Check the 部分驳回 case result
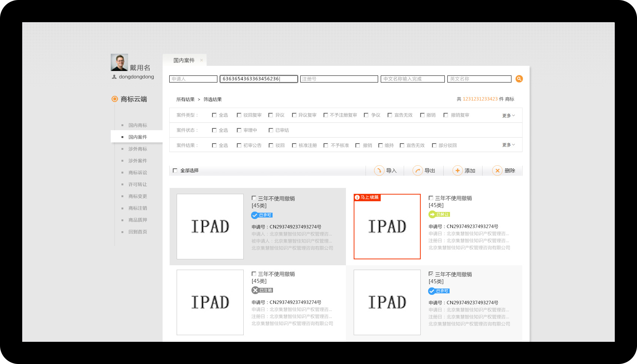637x364 pixels. coord(434,145)
